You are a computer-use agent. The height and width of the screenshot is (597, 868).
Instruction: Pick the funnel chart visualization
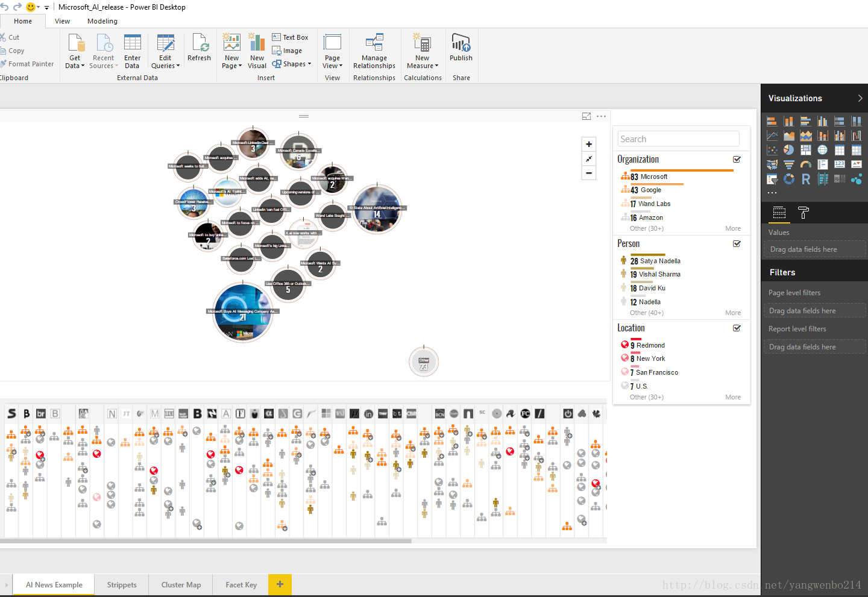pyautogui.click(x=788, y=164)
